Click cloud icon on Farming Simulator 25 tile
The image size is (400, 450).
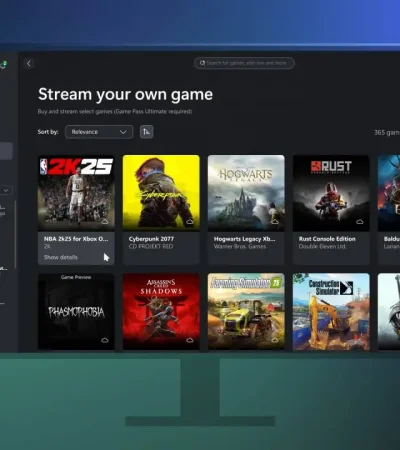click(x=275, y=340)
